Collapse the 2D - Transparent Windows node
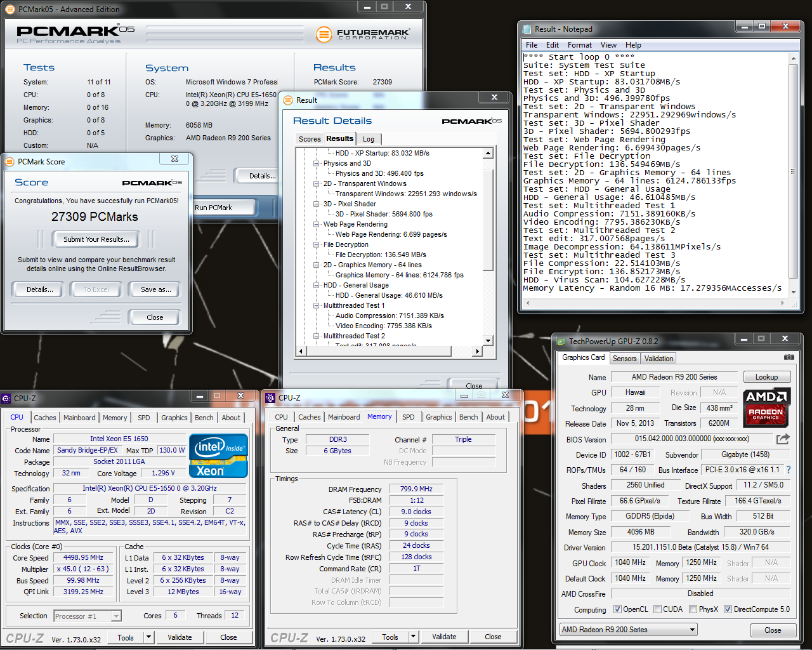This screenshot has height=650, width=812. pyautogui.click(x=316, y=183)
